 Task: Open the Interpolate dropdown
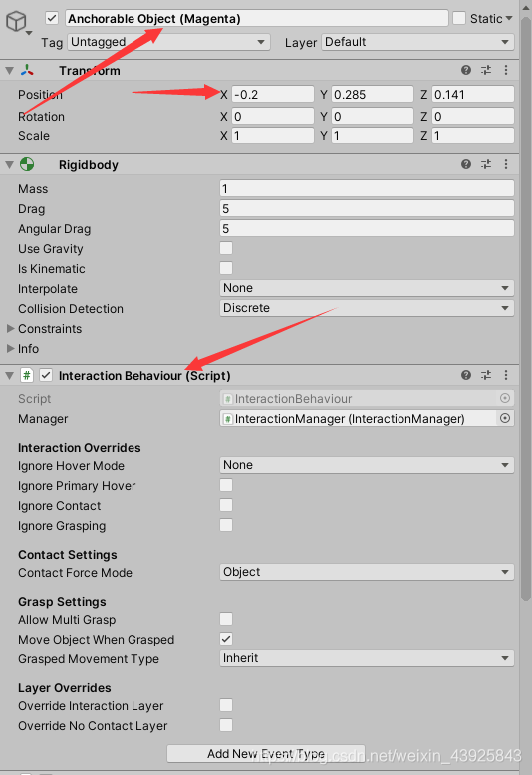pos(367,288)
